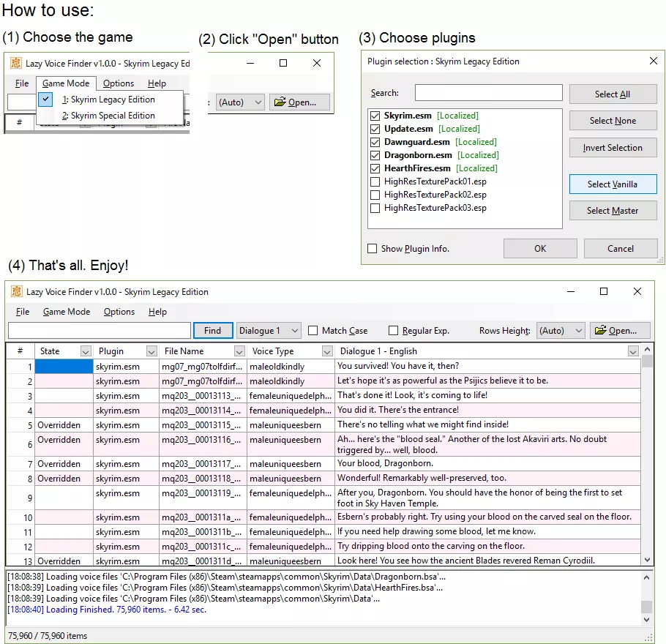Open Voice Type column filter dropdown
This screenshot has width=666, height=644.
click(x=327, y=351)
